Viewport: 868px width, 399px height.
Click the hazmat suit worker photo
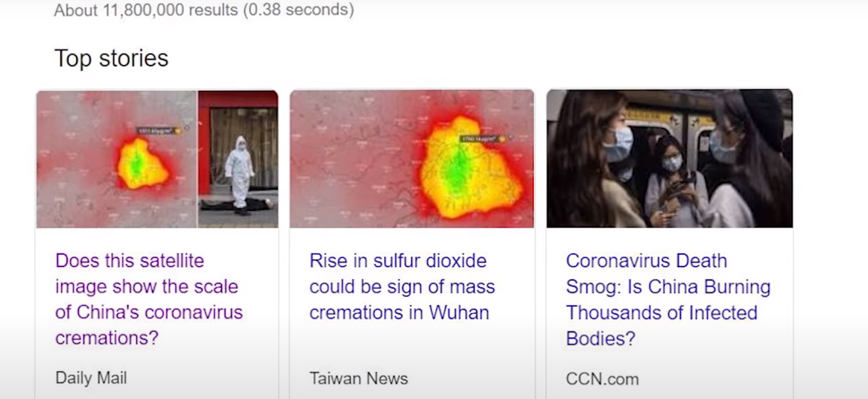(x=238, y=159)
